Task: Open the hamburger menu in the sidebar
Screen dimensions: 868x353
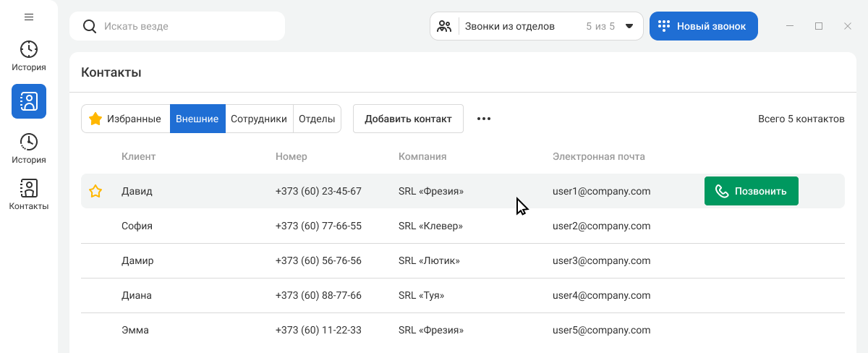Action: point(29,17)
